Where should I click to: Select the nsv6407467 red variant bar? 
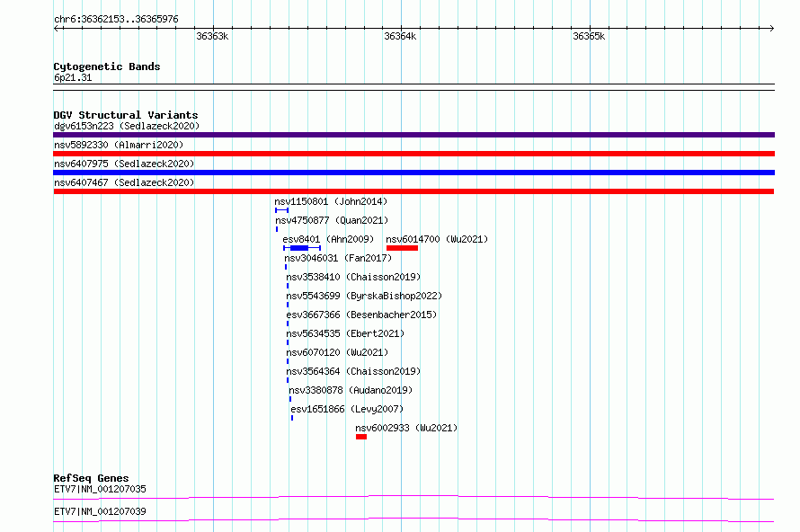coord(413,191)
